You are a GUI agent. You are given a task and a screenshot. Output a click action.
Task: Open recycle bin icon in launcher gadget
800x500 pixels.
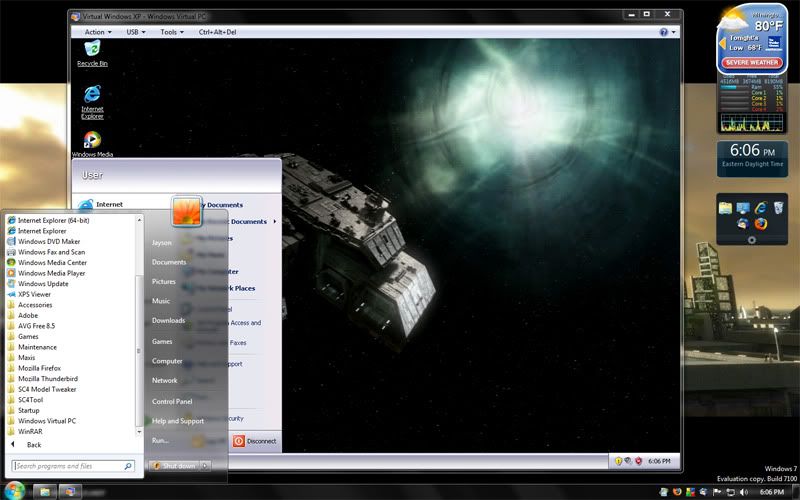pyautogui.click(x=778, y=208)
